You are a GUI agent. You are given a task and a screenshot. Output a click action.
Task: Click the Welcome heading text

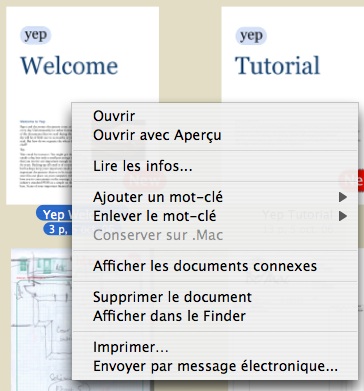point(70,65)
